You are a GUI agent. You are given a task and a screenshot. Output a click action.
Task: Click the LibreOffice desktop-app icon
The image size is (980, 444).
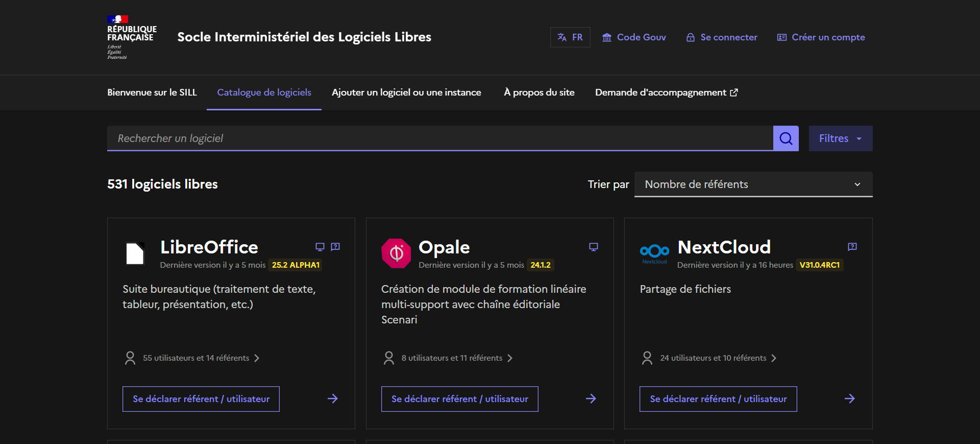320,247
